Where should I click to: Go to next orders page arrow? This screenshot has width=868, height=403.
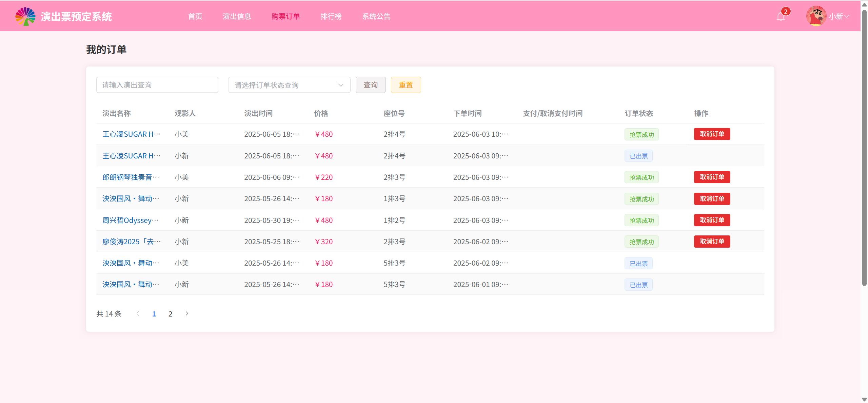[187, 314]
